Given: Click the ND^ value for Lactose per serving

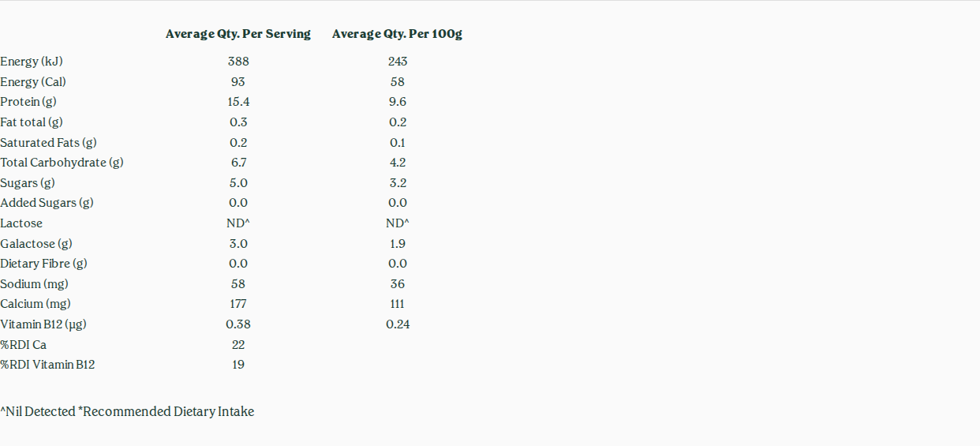Looking at the screenshot, I should (238, 223).
